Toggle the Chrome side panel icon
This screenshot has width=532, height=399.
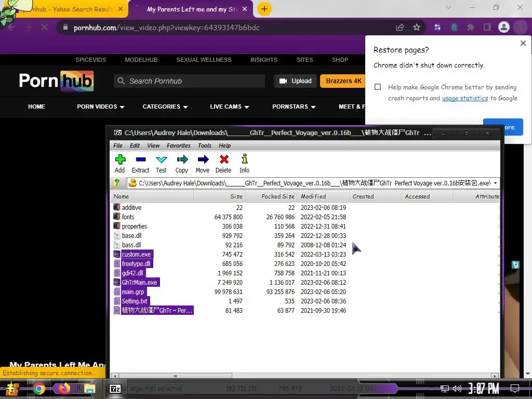487,27
